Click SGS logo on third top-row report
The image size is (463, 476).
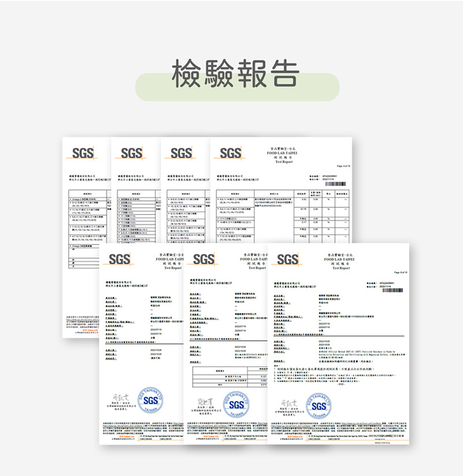point(181,153)
